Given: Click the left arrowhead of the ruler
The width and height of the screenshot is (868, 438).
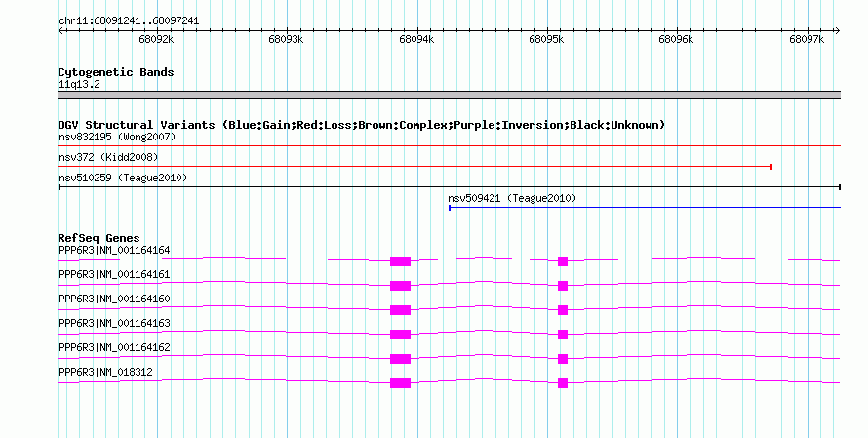Looking at the screenshot, I should point(60,30).
